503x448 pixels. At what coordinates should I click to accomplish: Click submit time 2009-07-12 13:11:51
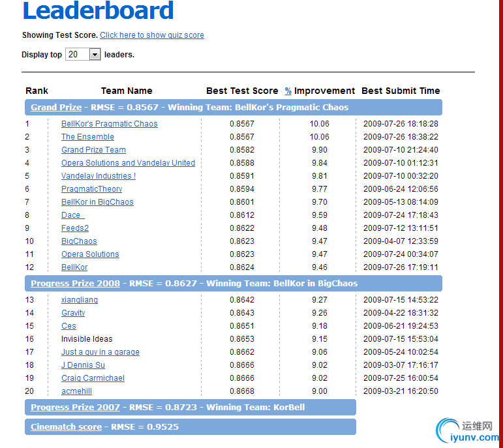click(401, 228)
